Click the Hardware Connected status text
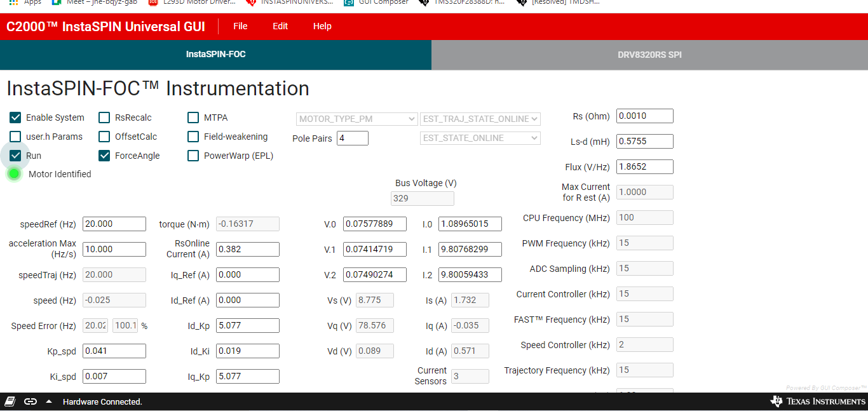Screen dimensions: 868x411 [102, 401]
